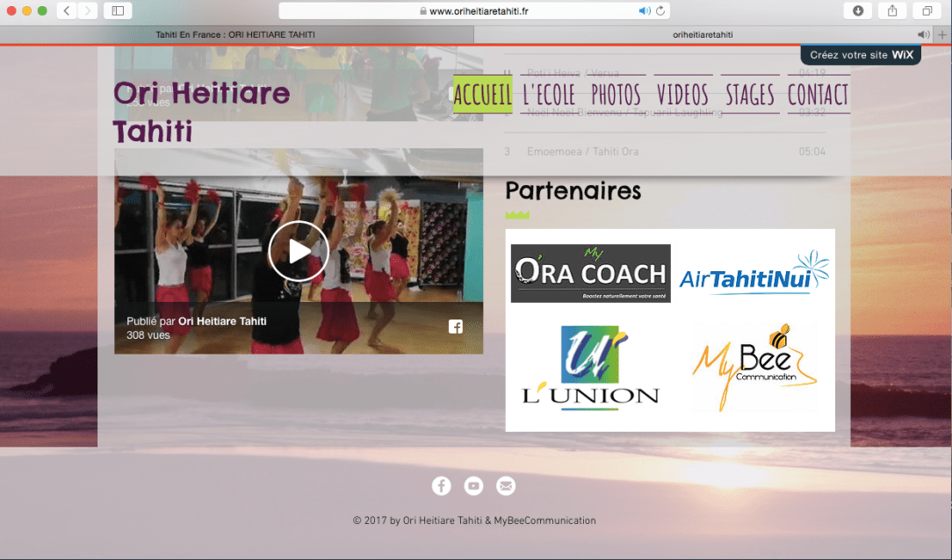Click the email envelope icon in the footer
Screen dimensions: 952x560
(x=506, y=485)
